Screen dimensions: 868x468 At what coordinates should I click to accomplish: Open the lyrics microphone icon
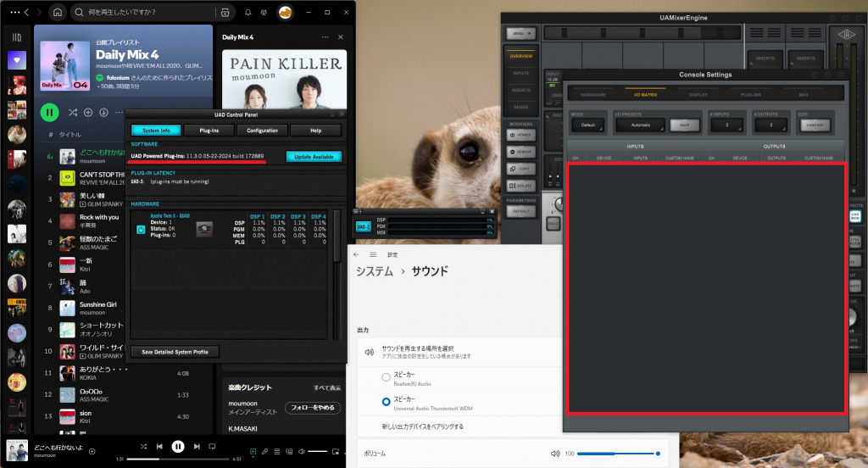click(265, 452)
